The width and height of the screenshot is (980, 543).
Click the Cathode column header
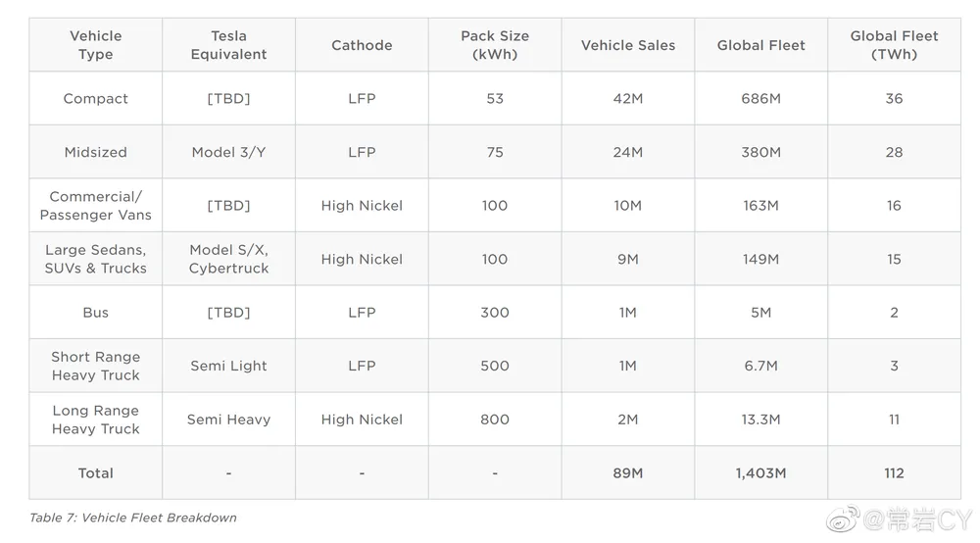click(x=362, y=45)
